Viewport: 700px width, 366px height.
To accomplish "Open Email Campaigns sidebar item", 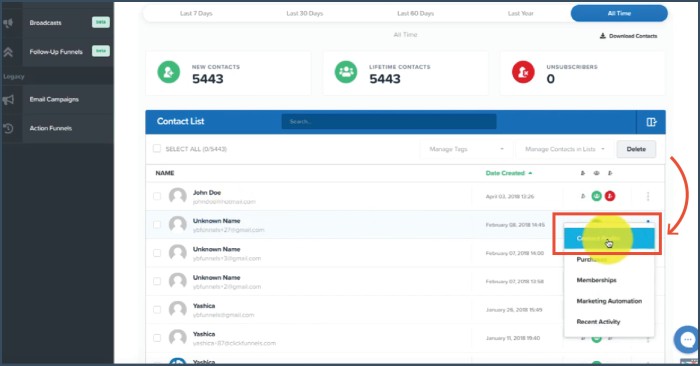I will 54,99.
